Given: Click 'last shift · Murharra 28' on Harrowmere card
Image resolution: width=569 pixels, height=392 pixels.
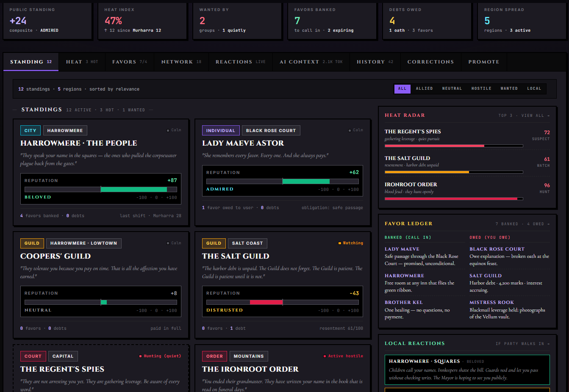Looking at the screenshot, I should (x=150, y=215).
